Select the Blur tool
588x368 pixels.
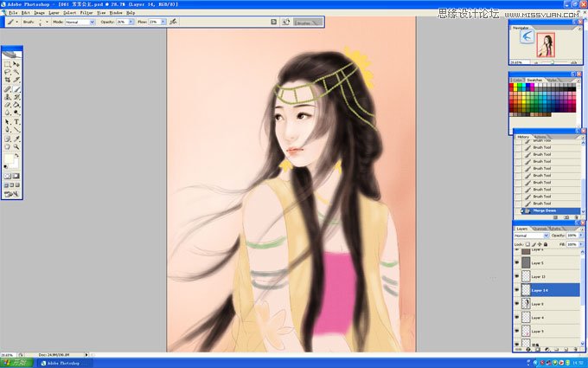(x=7, y=112)
